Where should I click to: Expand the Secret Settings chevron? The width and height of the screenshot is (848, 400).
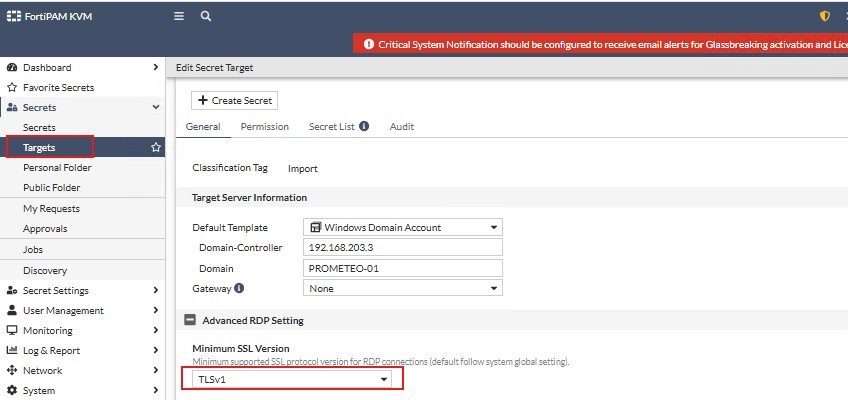point(156,290)
